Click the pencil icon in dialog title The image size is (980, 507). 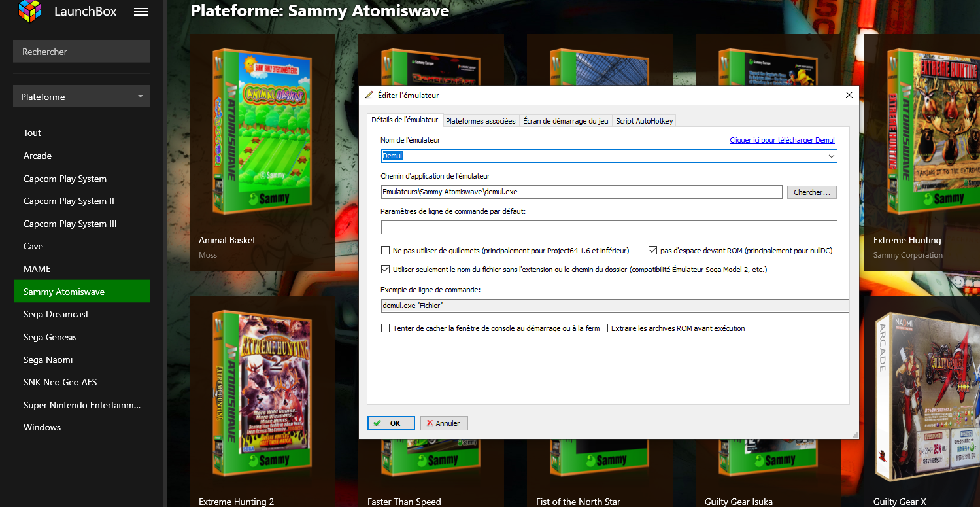pos(369,95)
